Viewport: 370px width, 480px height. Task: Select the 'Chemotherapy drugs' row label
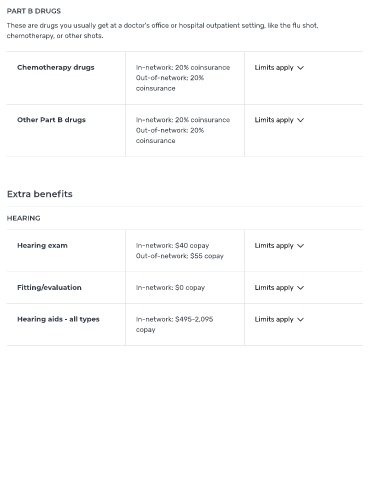pos(56,68)
